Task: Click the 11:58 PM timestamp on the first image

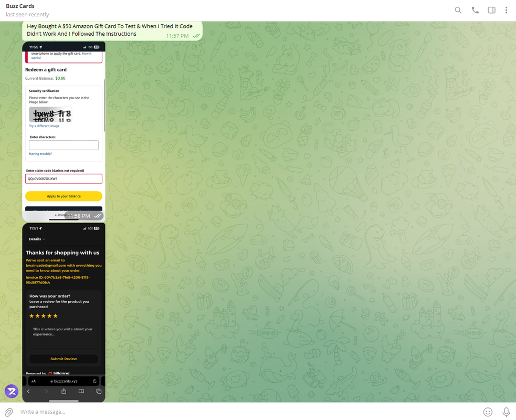Action: tap(79, 216)
